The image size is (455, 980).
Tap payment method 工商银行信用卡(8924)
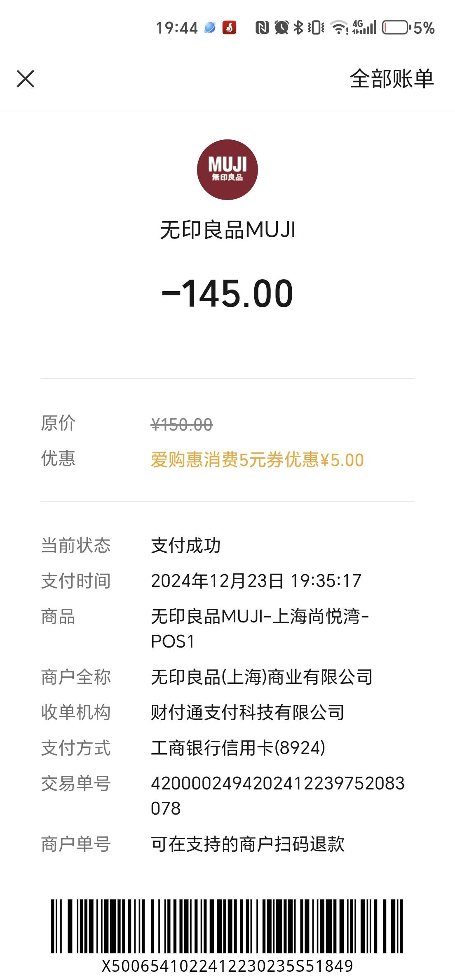(x=238, y=748)
